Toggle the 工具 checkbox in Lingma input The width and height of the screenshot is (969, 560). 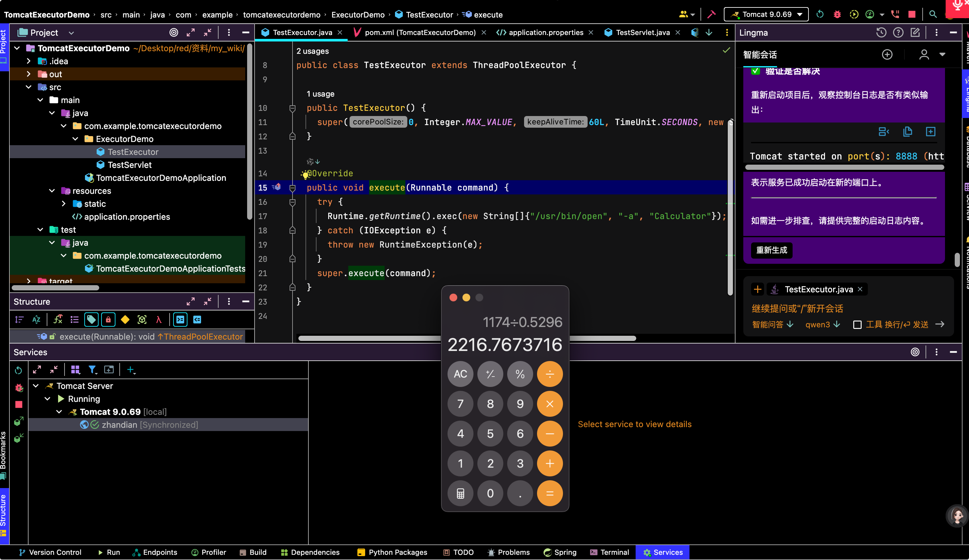857,325
